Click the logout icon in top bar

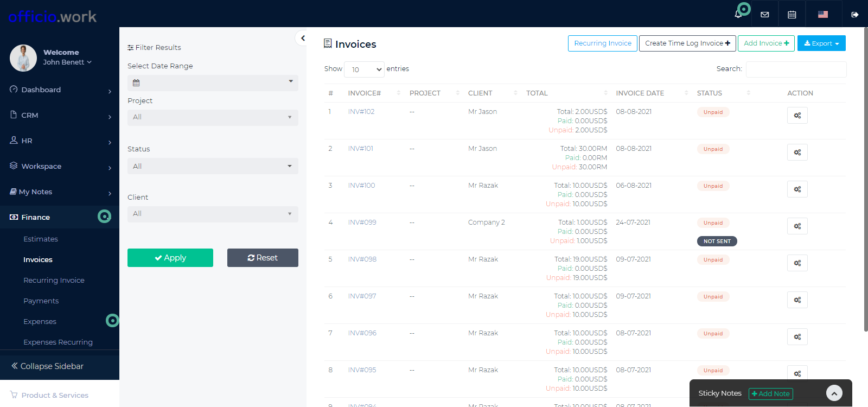click(855, 15)
